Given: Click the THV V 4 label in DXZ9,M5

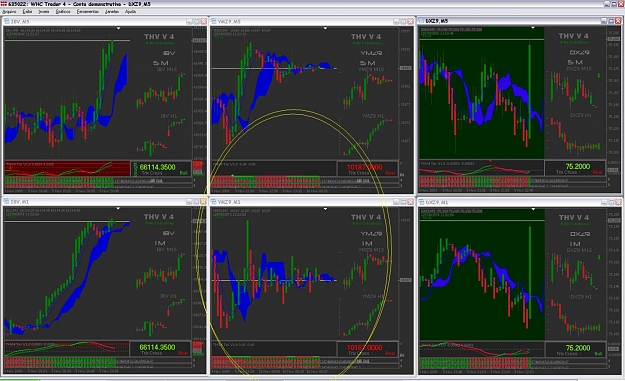Looking at the screenshot, I should [x=573, y=36].
